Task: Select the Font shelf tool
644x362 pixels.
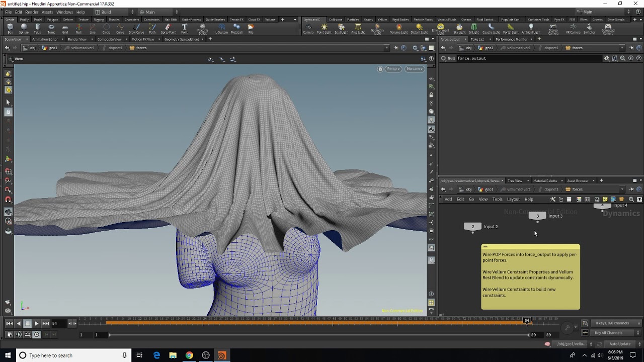Action: coord(185,29)
